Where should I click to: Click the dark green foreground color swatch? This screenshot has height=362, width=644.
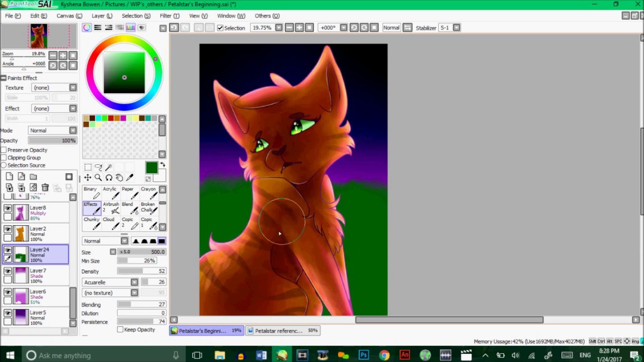(151, 168)
